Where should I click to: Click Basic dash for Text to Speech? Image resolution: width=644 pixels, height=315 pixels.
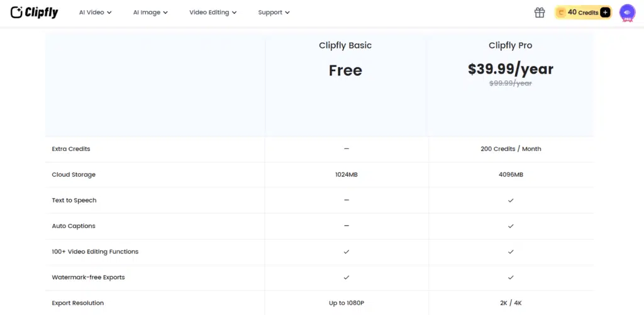347,200
